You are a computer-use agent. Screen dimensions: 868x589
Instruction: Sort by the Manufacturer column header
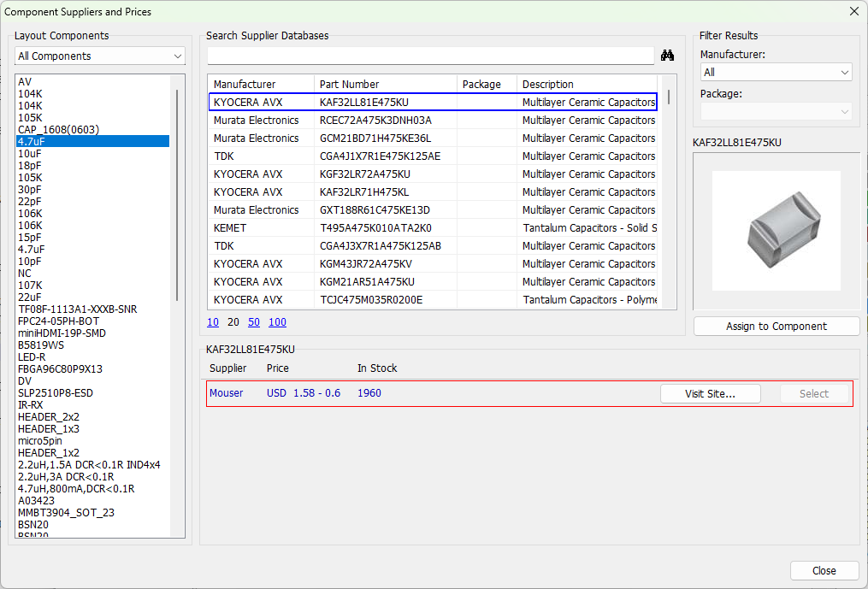(262, 84)
